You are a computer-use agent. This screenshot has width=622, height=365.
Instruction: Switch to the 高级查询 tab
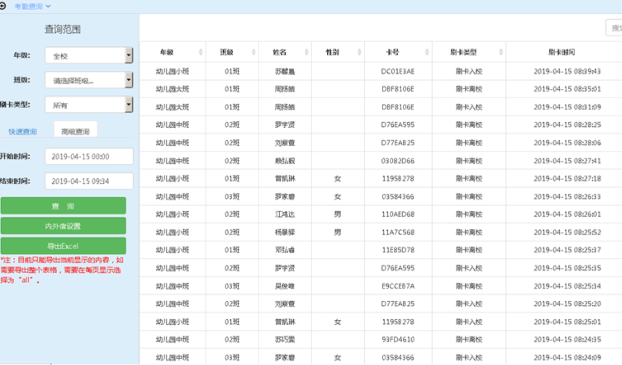75,131
